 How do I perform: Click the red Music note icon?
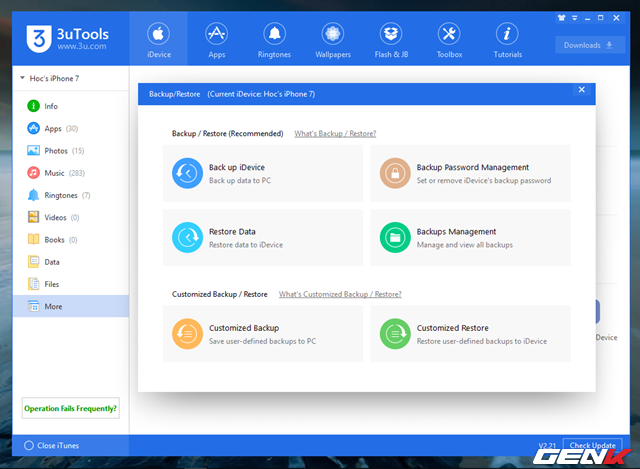pyautogui.click(x=33, y=173)
